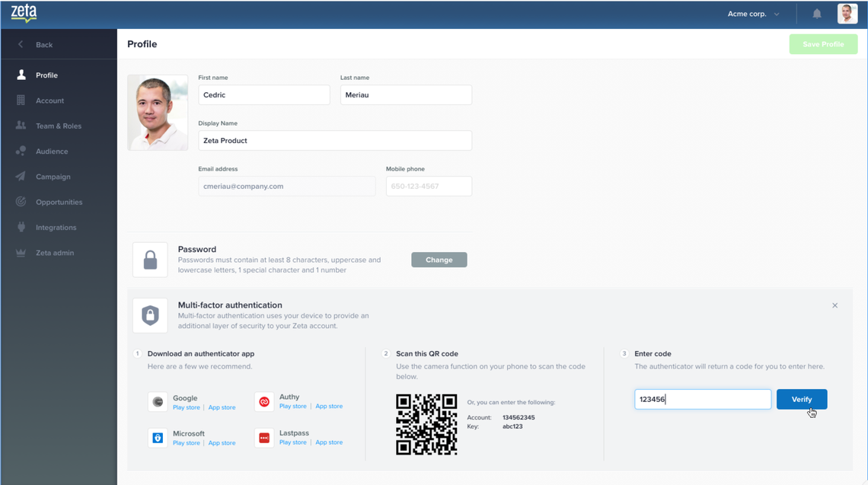The width and height of the screenshot is (868, 485).
Task: Open Team & Roles in sidebar
Action: (x=58, y=126)
